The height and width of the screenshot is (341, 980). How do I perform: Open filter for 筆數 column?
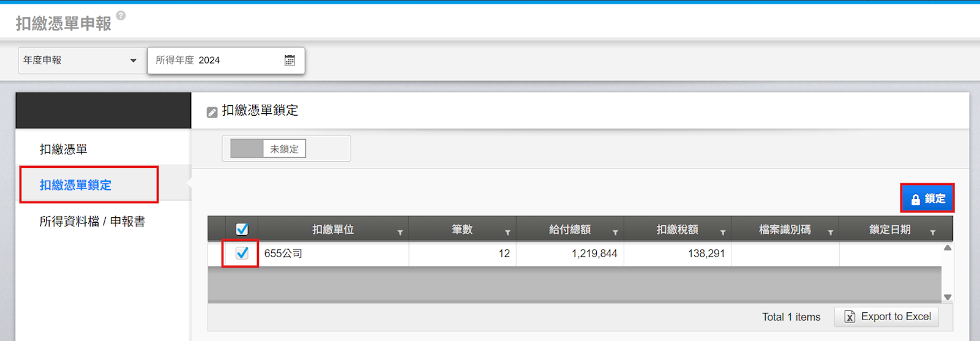coord(507,233)
